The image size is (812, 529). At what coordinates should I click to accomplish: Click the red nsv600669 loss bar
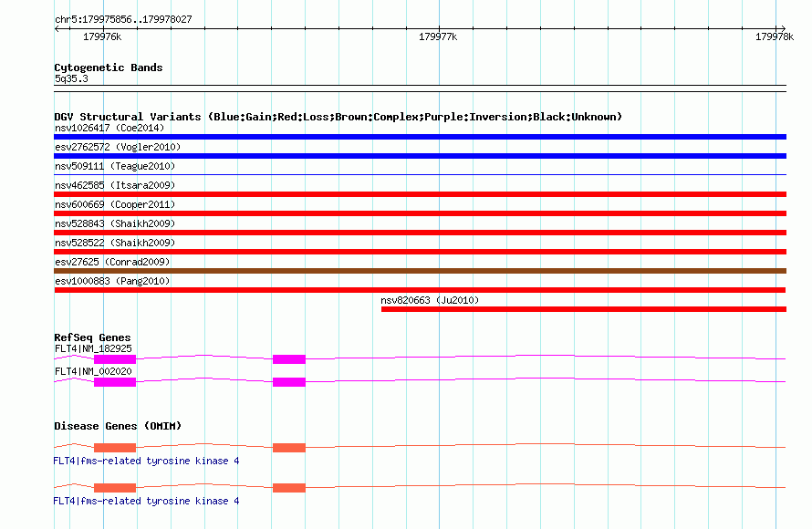pos(420,213)
